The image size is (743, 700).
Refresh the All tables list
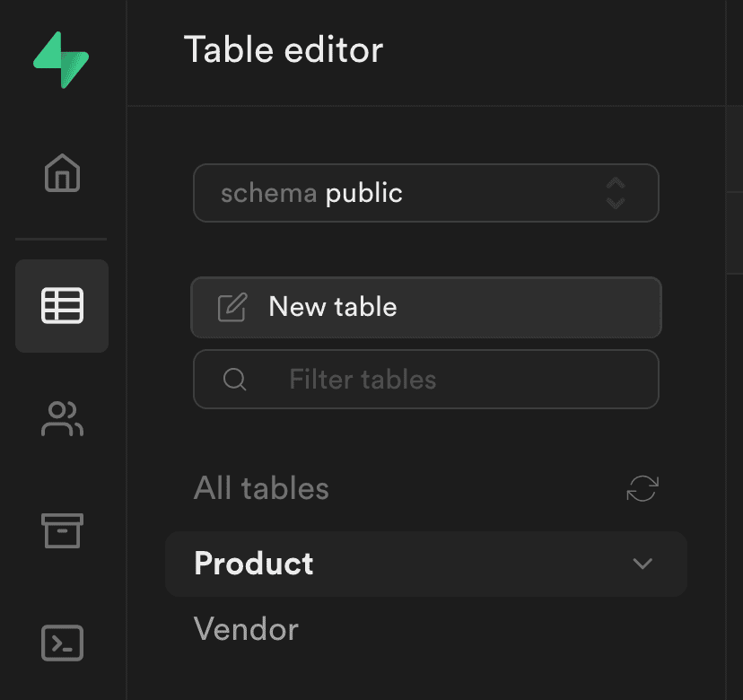(x=642, y=488)
